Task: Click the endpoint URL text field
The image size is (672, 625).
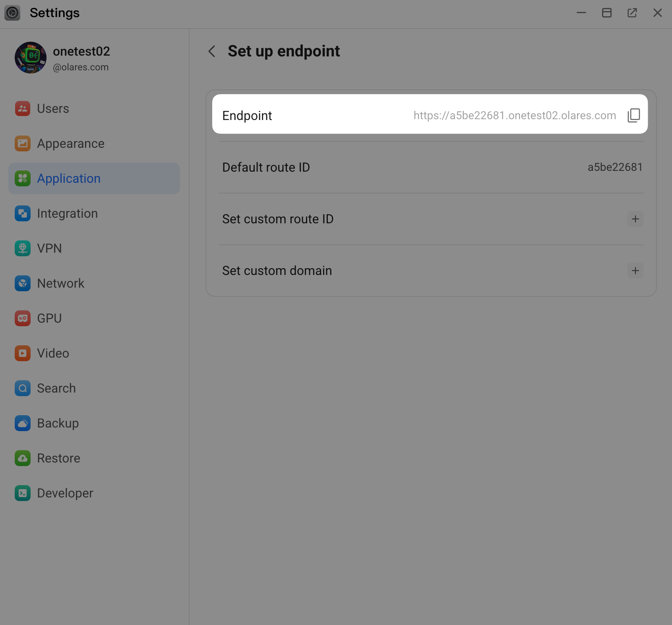Action: 514,115
